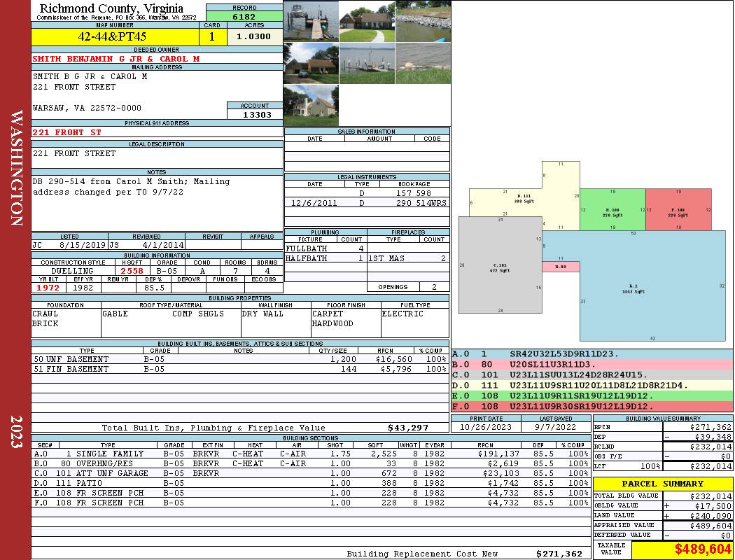This screenshot has height=560, width=735.
Task: Click physical address 221 FRONT ST
Action: 66,132
